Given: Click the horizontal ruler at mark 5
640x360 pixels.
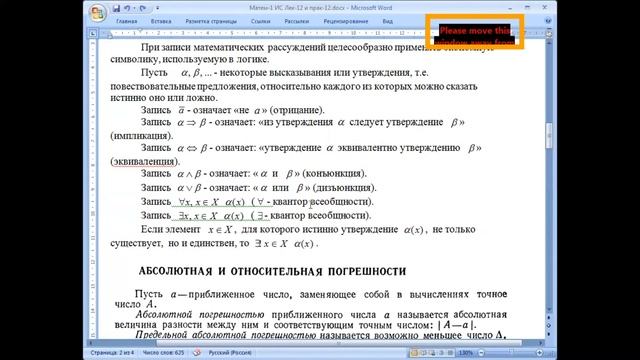Looking at the screenshot, I should [231, 33].
